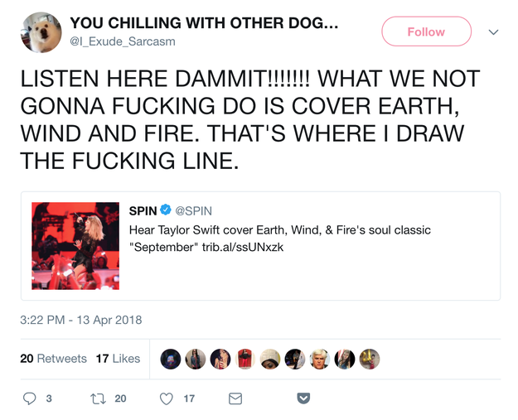View the list of 20 Retweets
Screen dimensions: 518x420
pos(53,359)
